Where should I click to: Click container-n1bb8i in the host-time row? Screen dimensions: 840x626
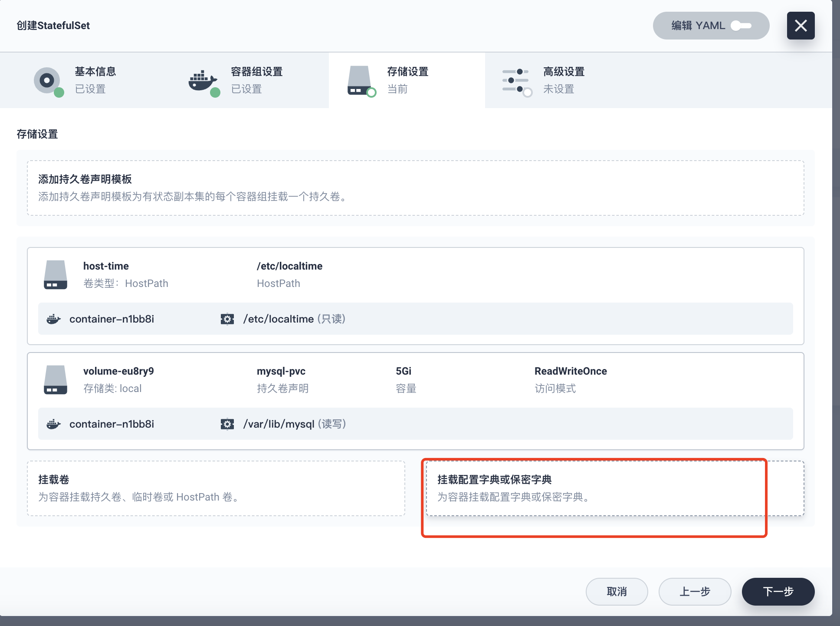coord(112,319)
